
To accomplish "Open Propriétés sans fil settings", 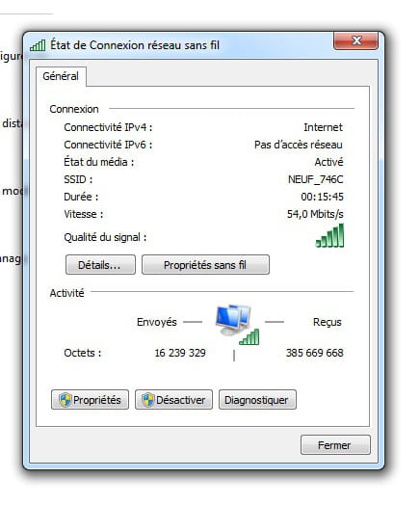I will tap(205, 265).
